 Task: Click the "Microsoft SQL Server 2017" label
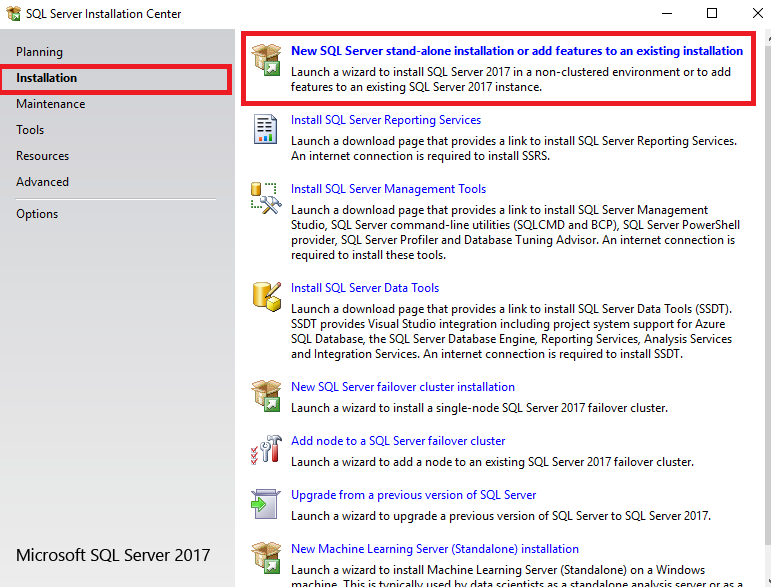coord(113,555)
